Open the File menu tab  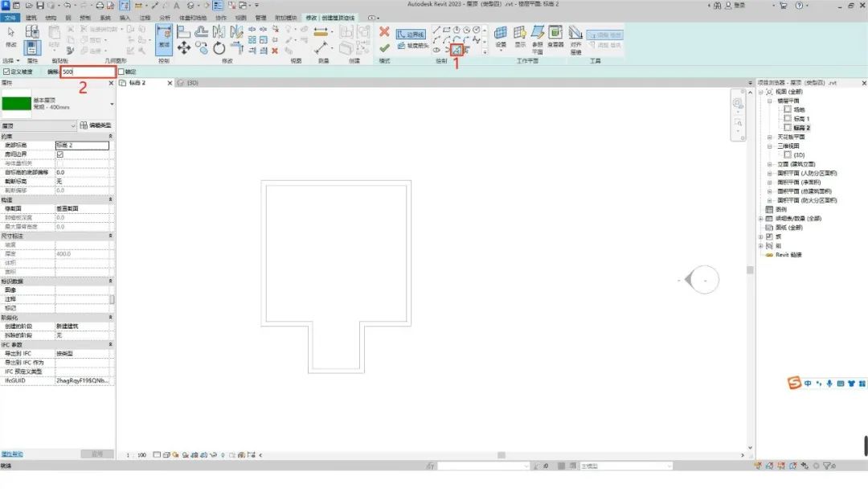[x=10, y=17]
